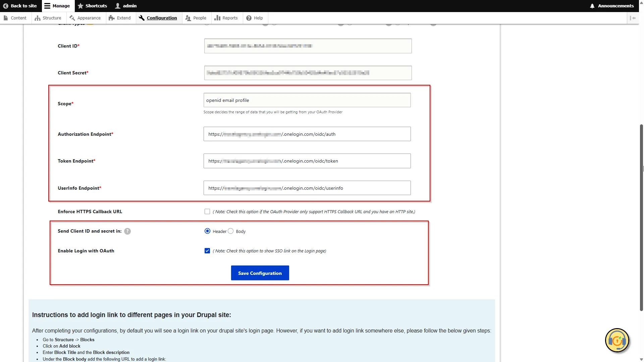Click the Back to site arrow icon
The width and height of the screenshot is (644, 362).
[x=5, y=6]
